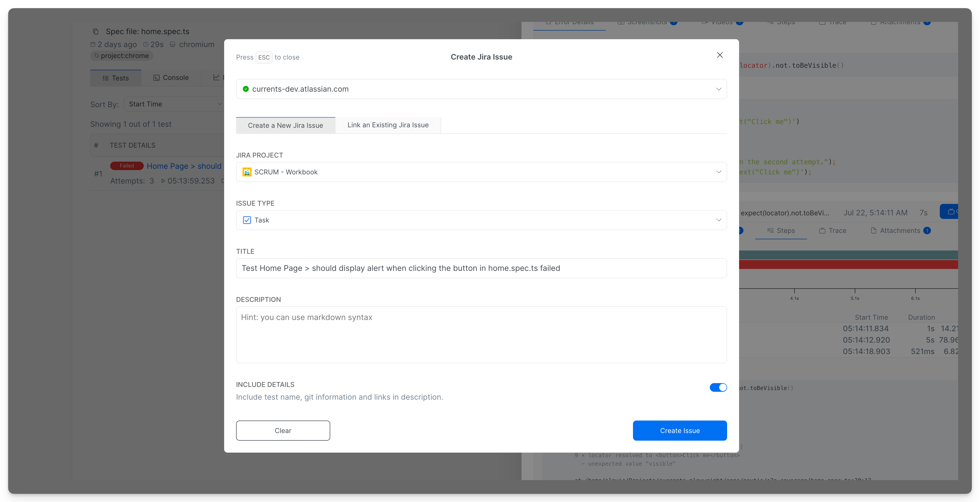Viewport: 980px width, 502px height.
Task: Close the Create Jira Issue dialog
Action: coord(719,55)
